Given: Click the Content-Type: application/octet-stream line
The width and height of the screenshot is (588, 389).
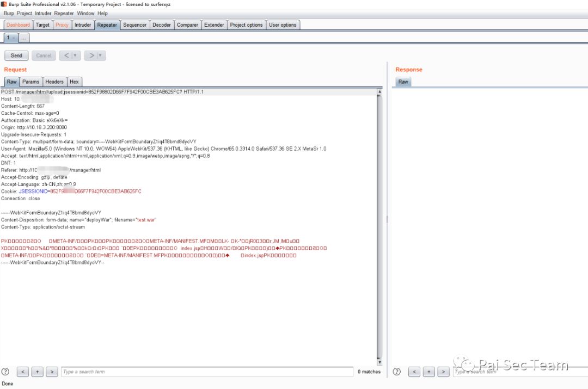Looking at the screenshot, I should point(43,227).
